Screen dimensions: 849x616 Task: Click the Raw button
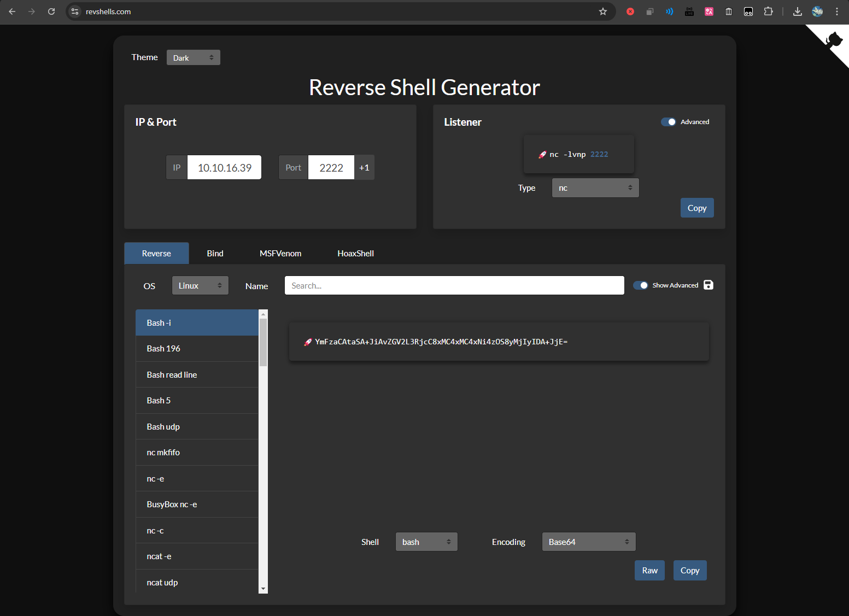tap(649, 570)
